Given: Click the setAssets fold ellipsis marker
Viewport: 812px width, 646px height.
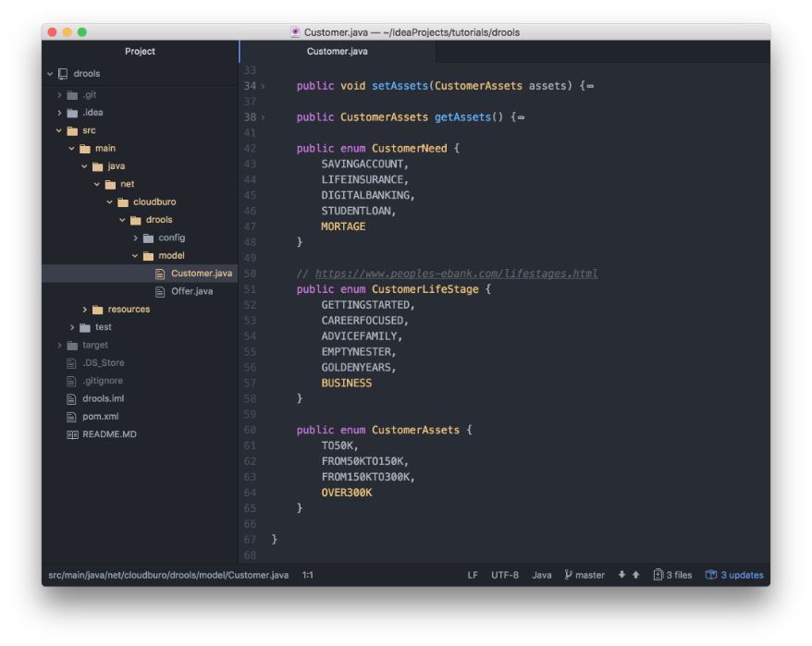Looking at the screenshot, I should tap(590, 87).
